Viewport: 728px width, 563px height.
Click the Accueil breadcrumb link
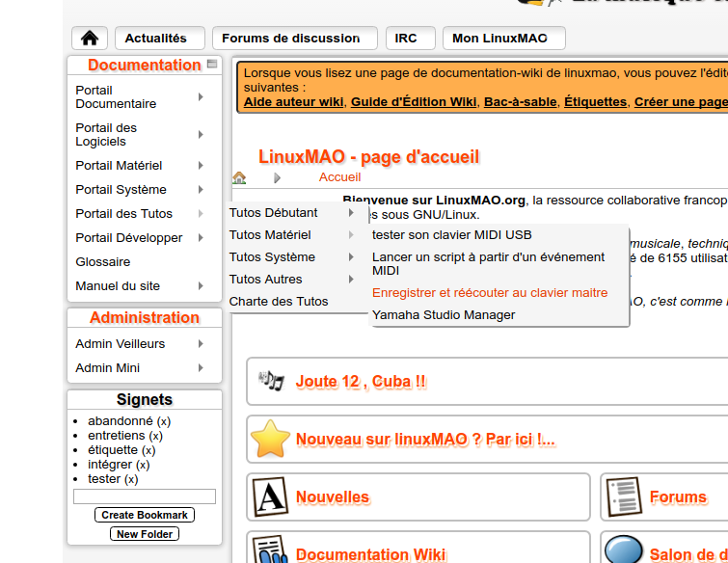pos(339,177)
